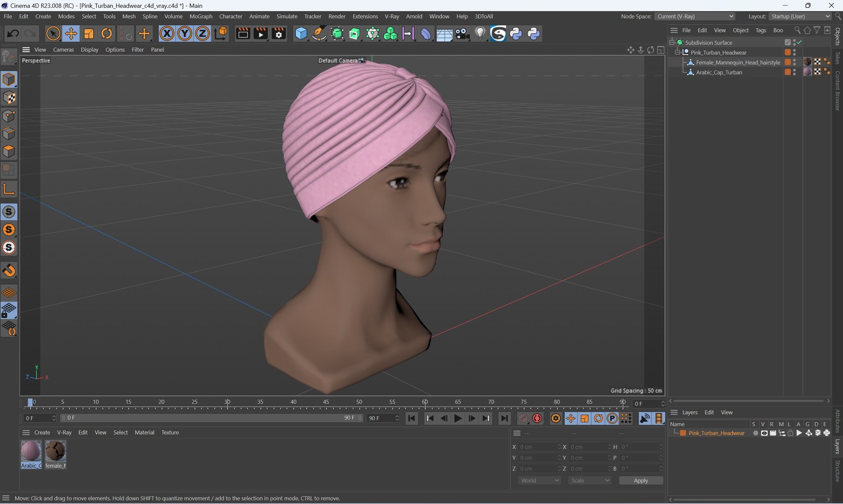Viewport: 843px width, 504px height.
Task: Click frame 45 on the timeline ruler
Action: pyautogui.click(x=326, y=402)
